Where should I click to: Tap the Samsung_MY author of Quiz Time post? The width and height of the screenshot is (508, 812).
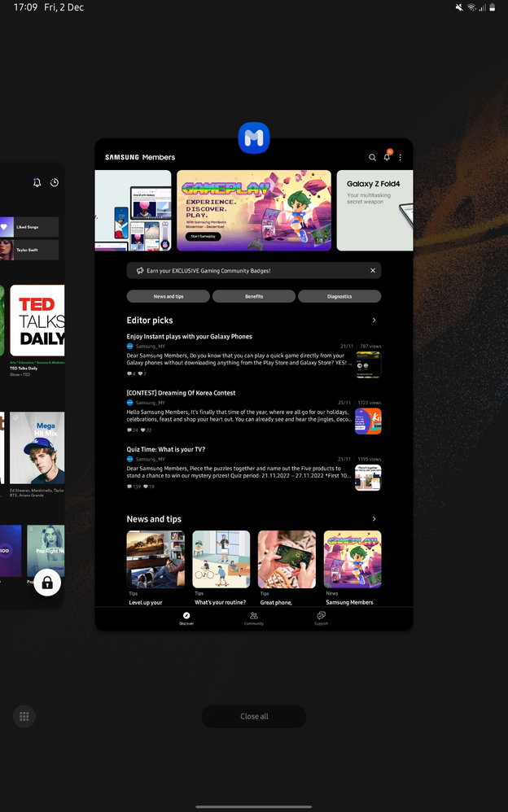point(151,460)
